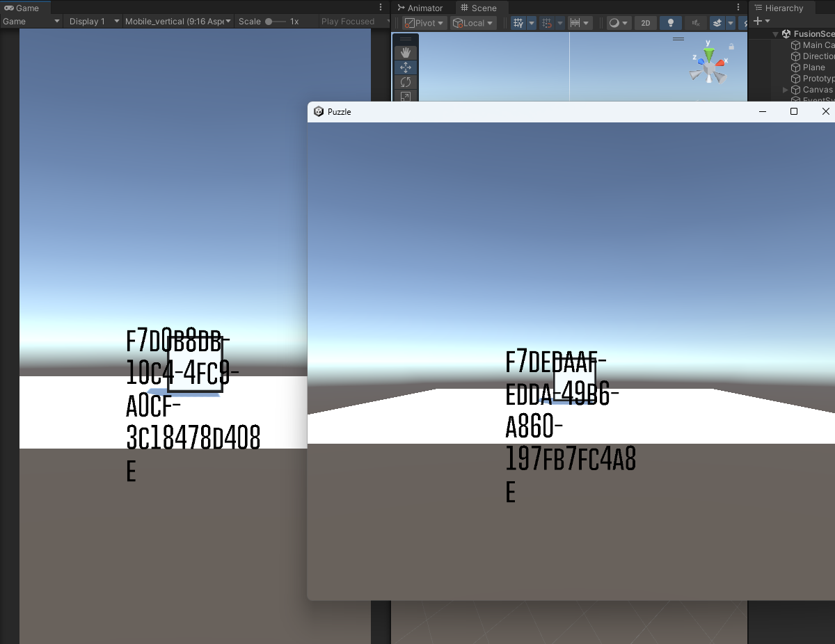Click the F7D0B8DB text in Game view
This screenshot has width=835, height=644.
coord(177,341)
